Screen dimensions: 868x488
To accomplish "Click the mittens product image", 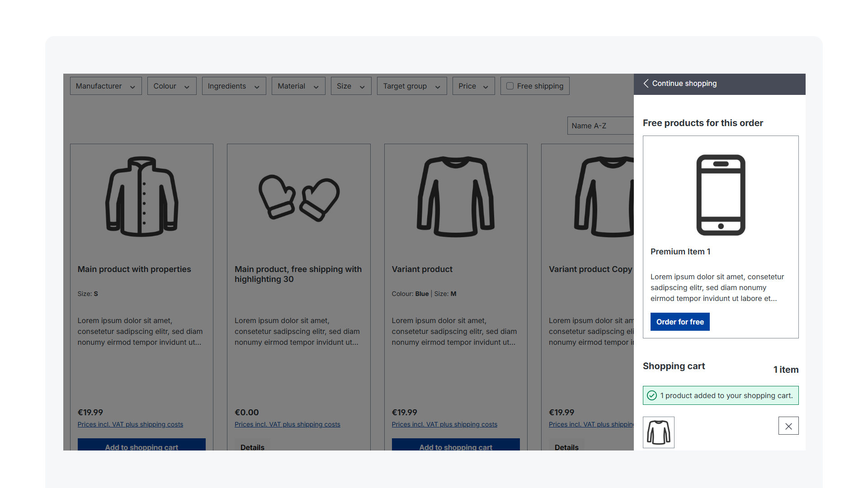I will 299,198.
